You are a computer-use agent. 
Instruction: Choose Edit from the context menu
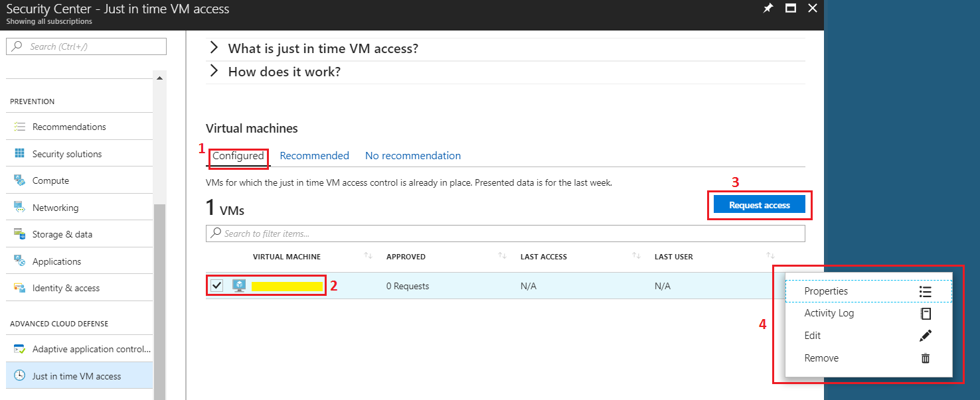[x=868, y=336]
